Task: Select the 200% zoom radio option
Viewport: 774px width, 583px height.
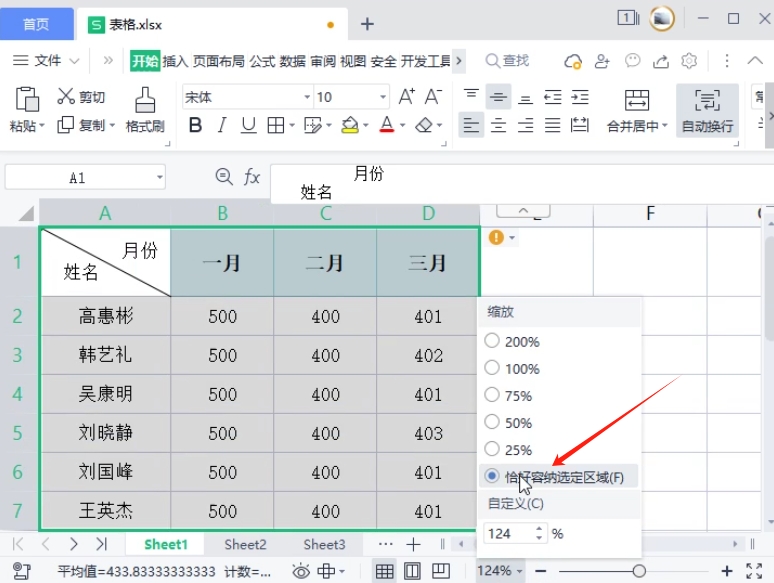Action: (492, 341)
